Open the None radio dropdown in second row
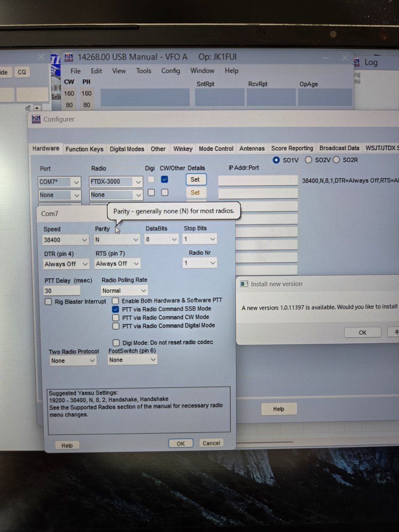The width and height of the screenshot is (399, 532). [x=116, y=195]
